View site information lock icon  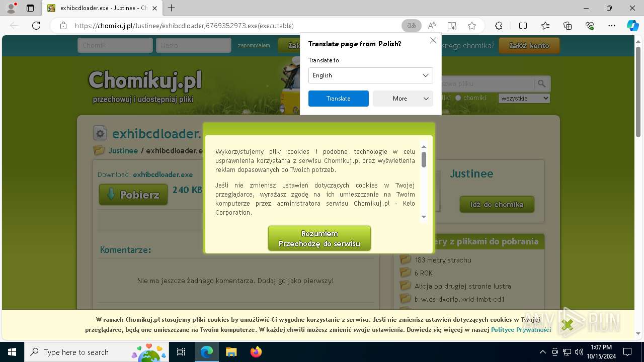(63, 26)
